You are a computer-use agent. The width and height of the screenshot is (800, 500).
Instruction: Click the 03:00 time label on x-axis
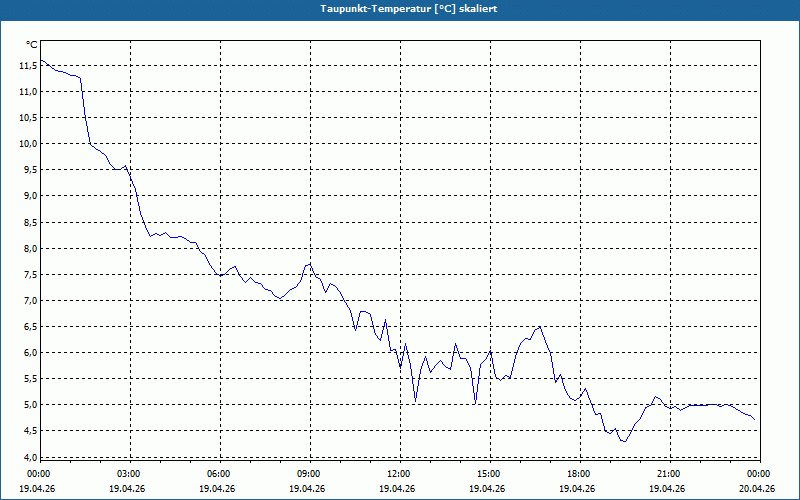(129, 474)
